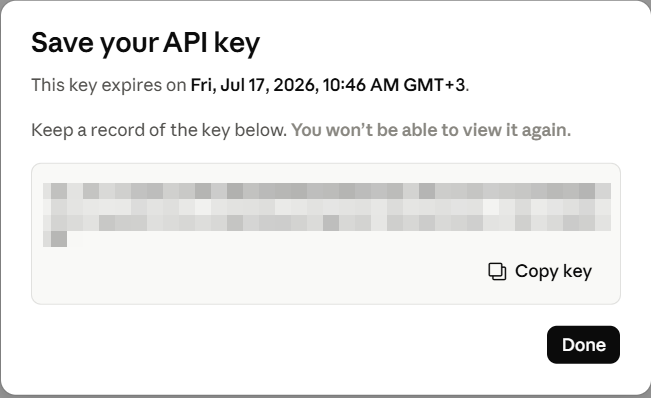Click the second blurred line of the key
The image size is (651, 398).
click(x=327, y=207)
